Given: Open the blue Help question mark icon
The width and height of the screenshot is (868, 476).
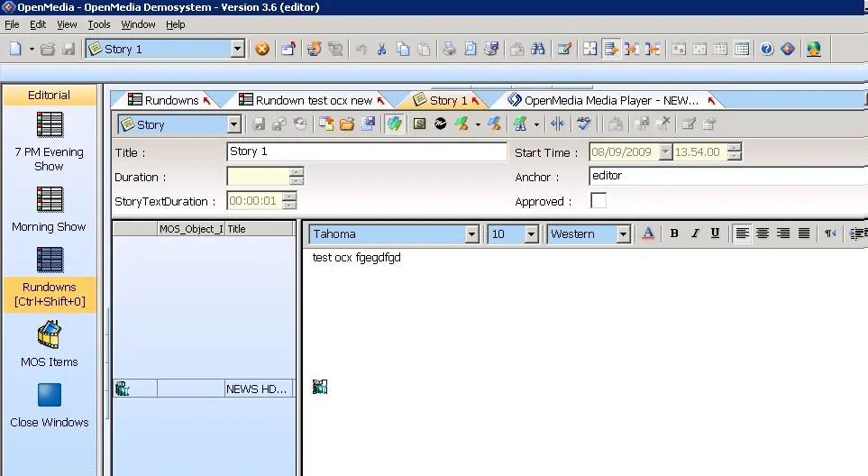Looking at the screenshot, I should [x=767, y=50].
